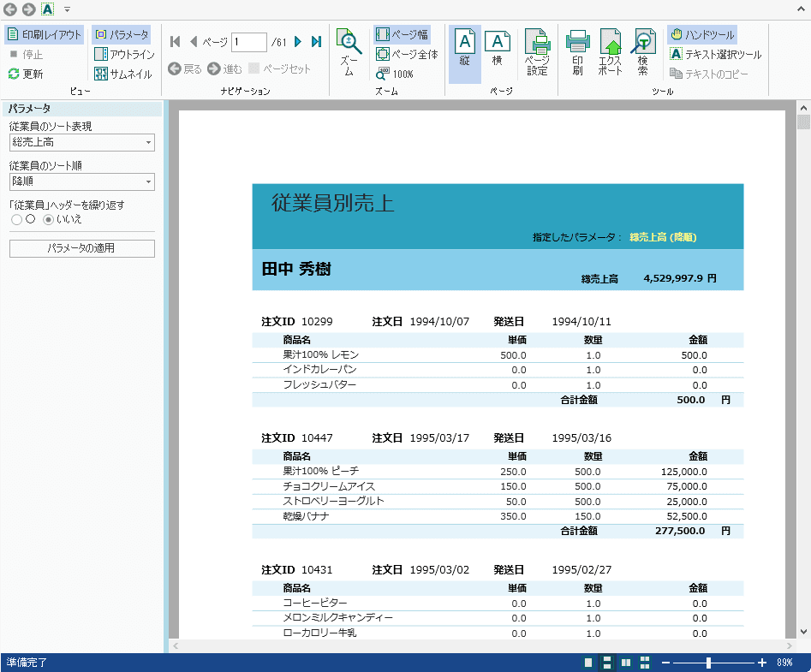Open the エクスポート export dialog
811x672 pixels.
click(x=611, y=53)
